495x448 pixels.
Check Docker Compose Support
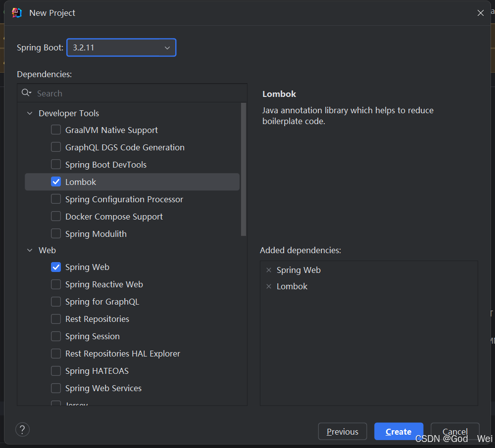[x=56, y=216]
